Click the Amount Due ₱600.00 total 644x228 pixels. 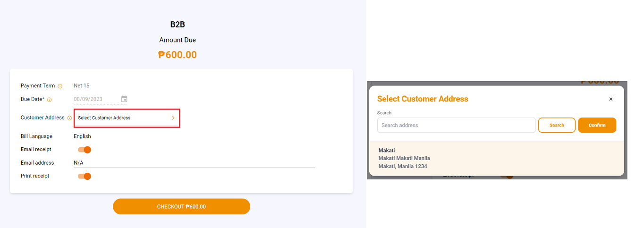(x=178, y=55)
